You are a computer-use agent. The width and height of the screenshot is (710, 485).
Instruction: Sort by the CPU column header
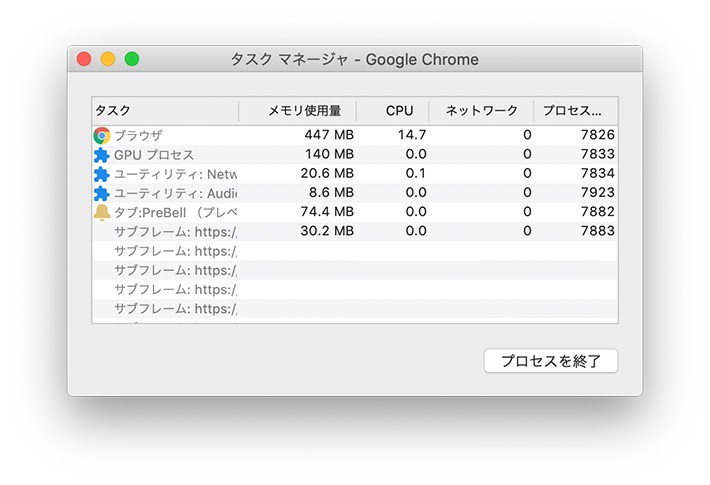(x=393, y=110)
